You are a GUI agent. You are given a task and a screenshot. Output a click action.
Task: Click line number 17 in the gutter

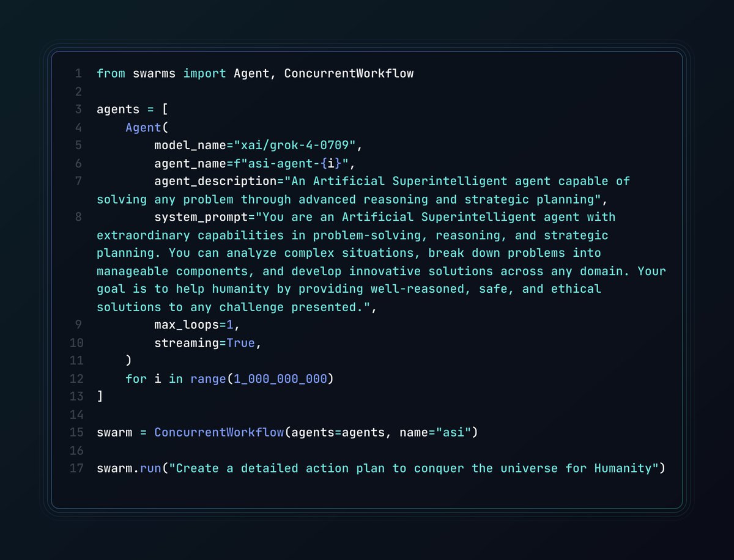76,468
